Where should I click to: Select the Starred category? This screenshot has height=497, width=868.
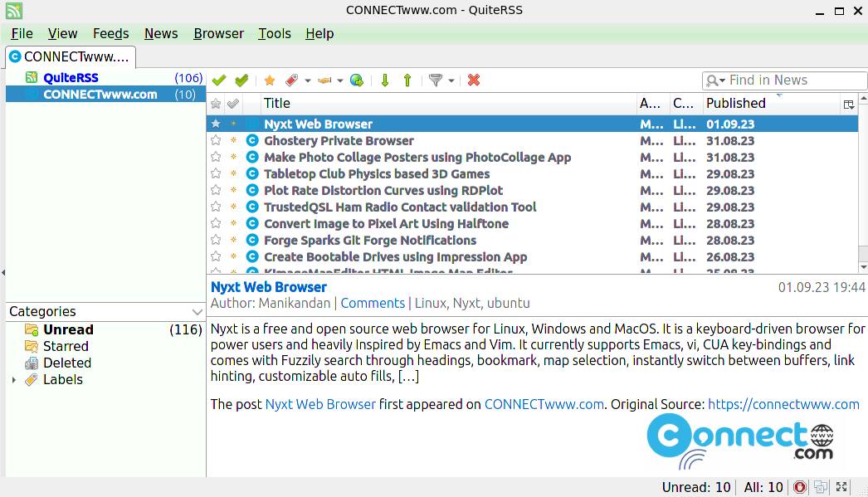coord(105,347)
